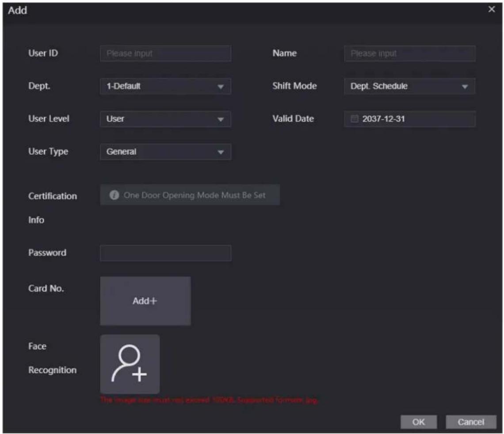
Task: Click the Valid Date 2037-12-31 field
Action: pyautogui.click(x=409, y=119)
